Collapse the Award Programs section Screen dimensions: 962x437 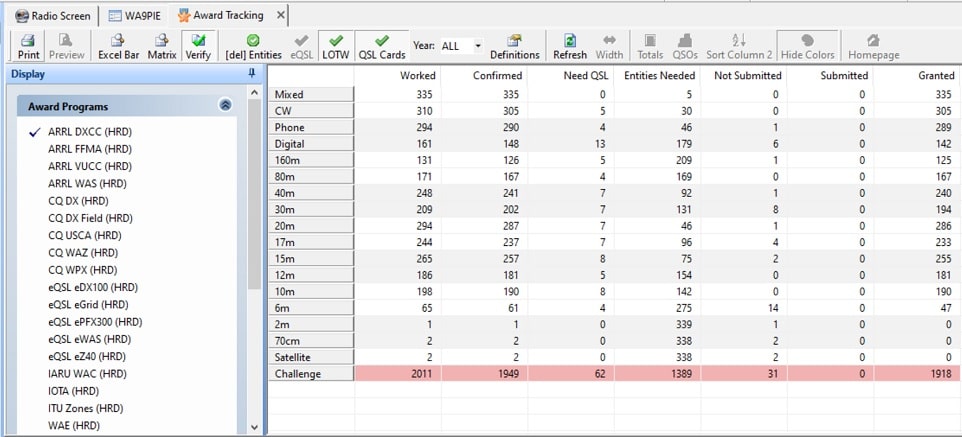tap(225, 106)
